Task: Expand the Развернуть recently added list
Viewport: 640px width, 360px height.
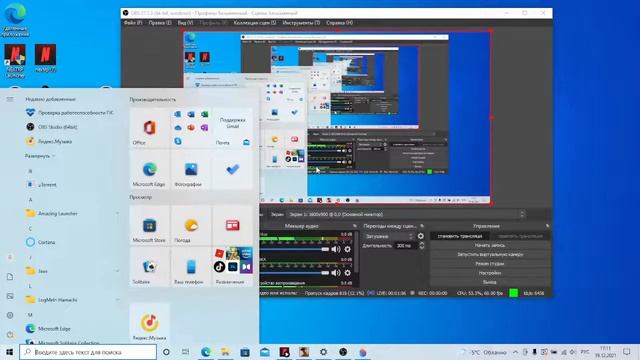Action: point(40,156)
